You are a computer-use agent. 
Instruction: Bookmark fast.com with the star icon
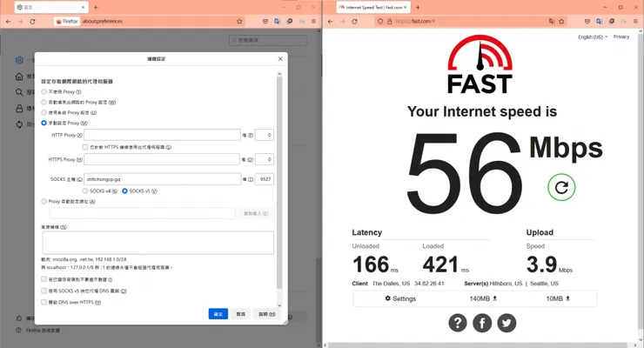click(x=561, y=22)
